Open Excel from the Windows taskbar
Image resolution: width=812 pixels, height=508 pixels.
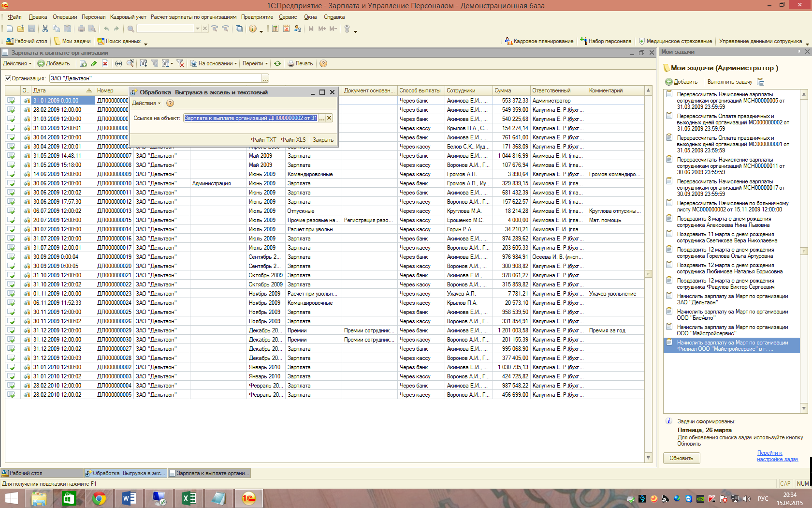click(x=188, y=498)
